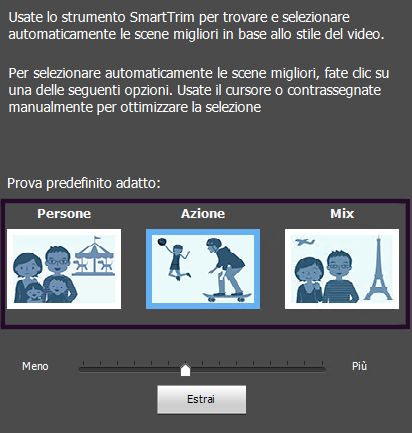Viewport: 412px width, 433px height.
Task: Click the Mix label heading
Action: pyautogui.click(x=342, y=214)
